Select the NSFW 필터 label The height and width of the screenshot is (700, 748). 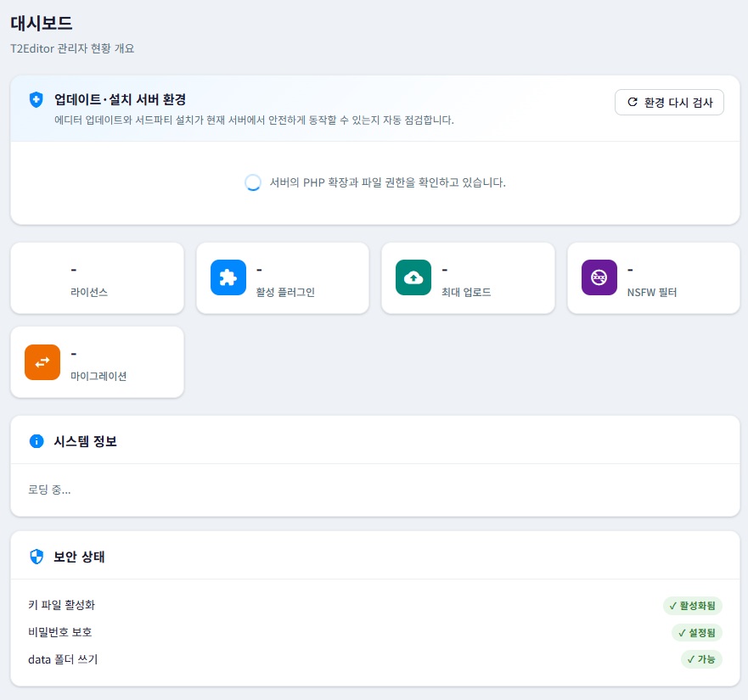[x=652, y=292]
